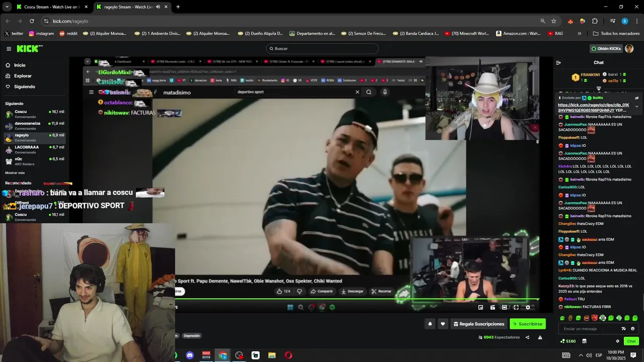Open the channel points shop icon
The height and width of the screenshot is (362, 644).
pyautogui.click(x=584, y=341)
